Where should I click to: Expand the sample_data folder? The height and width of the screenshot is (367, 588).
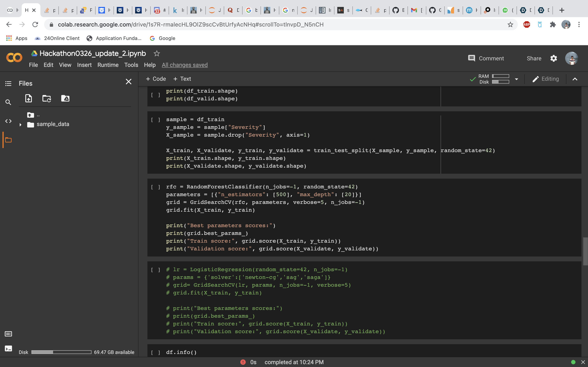(x=20, y=125)
